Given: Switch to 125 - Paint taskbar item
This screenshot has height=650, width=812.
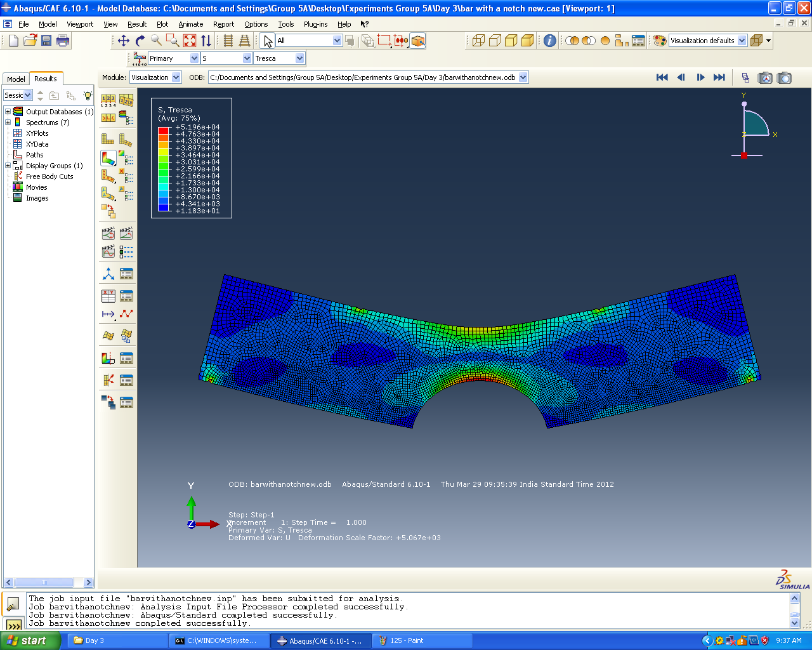Looking at the screenshot, I should click(x=422, y=640).
